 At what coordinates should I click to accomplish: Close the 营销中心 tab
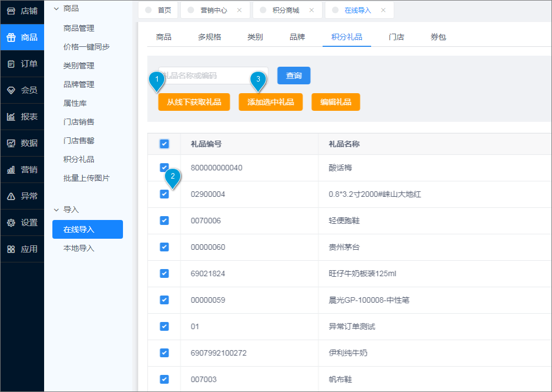click(239, 10)
